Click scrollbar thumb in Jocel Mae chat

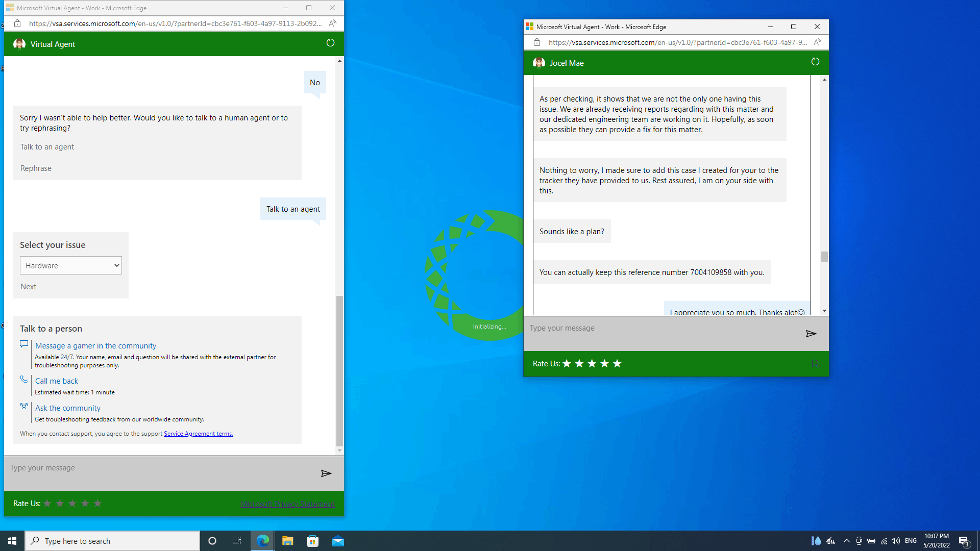824,257
